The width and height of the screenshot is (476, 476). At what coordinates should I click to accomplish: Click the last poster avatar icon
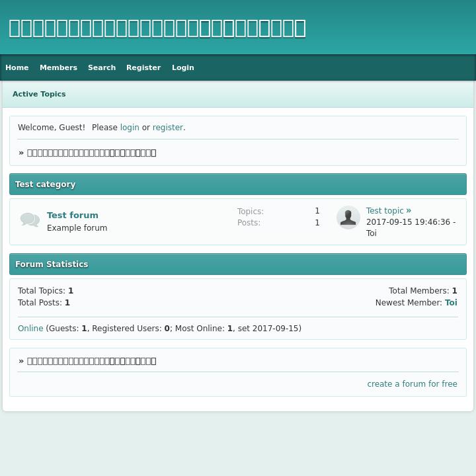coord(348,218)
